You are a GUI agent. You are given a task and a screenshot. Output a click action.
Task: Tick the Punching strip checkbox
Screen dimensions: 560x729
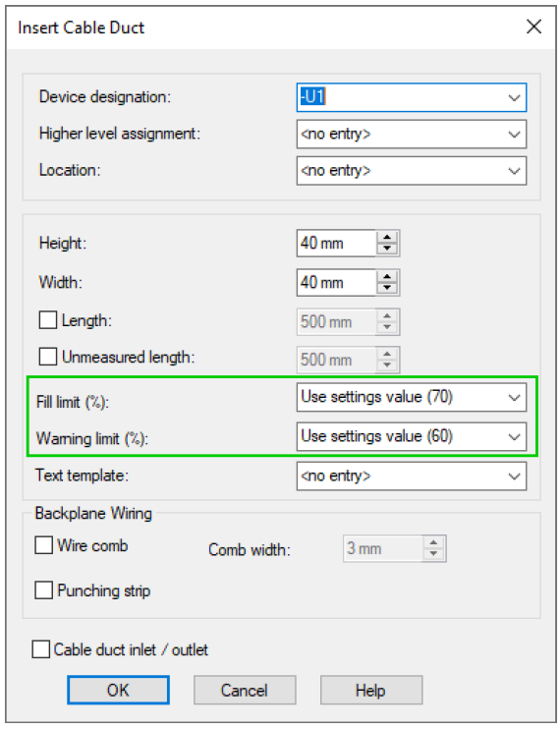coord(43,590)
